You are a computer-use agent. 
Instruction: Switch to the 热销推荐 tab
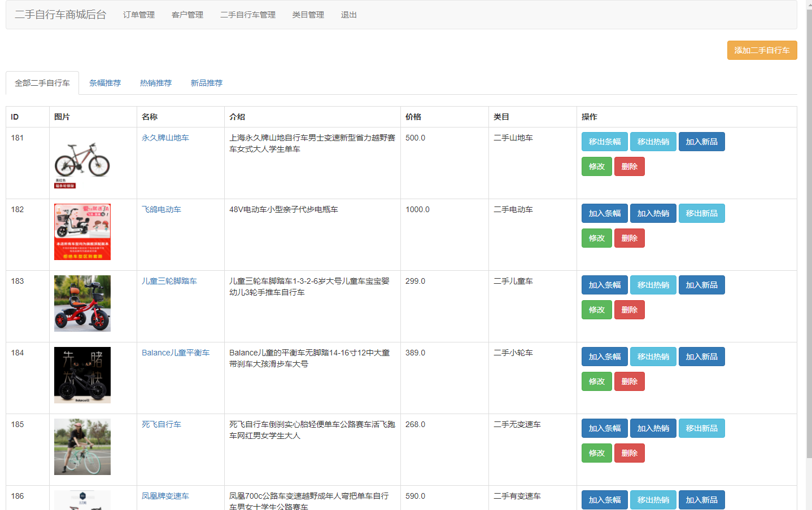[x=155, y=82]
